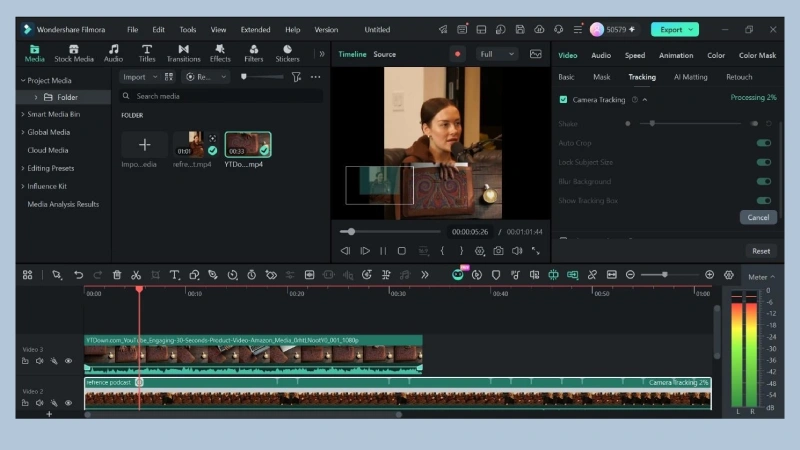Click the Undo icon in timeline toolbar

pyautogui.click(x=78, y=275)
